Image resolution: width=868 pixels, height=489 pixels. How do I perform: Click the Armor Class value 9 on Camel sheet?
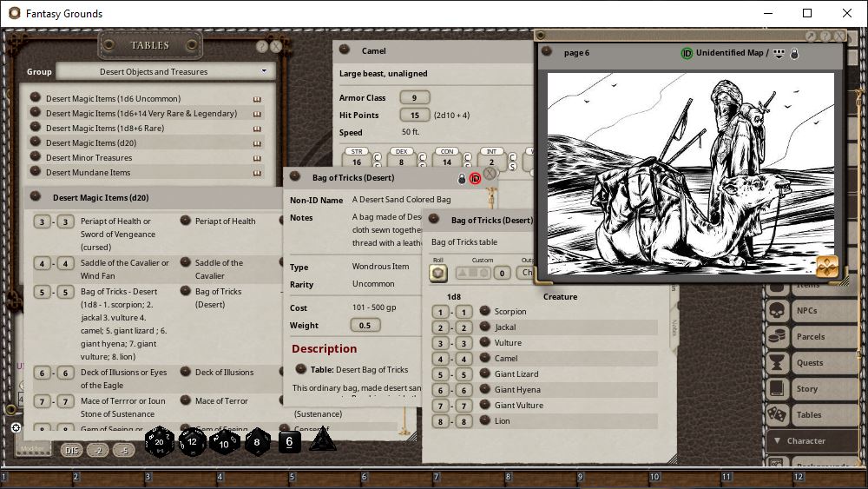pyautogui.click(x=414, y=97)
